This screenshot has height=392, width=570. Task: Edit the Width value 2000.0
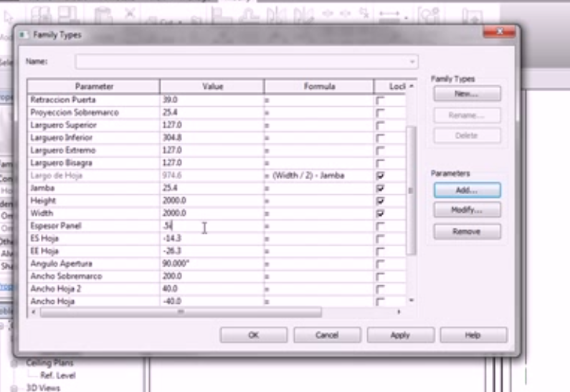212,214
